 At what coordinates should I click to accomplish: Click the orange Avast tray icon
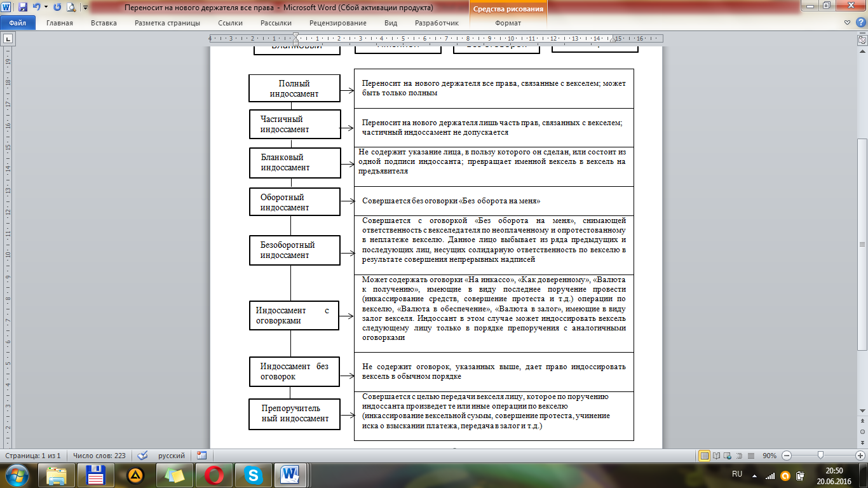[x=785, y=475]
